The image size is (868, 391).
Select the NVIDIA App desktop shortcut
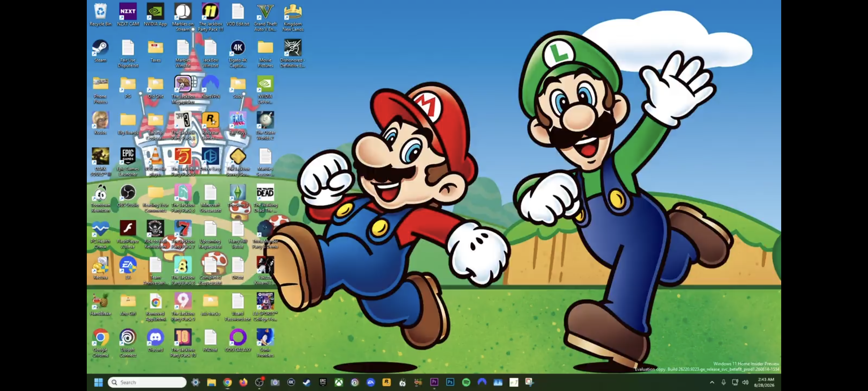pyautogui.click(x=156, y=14)
